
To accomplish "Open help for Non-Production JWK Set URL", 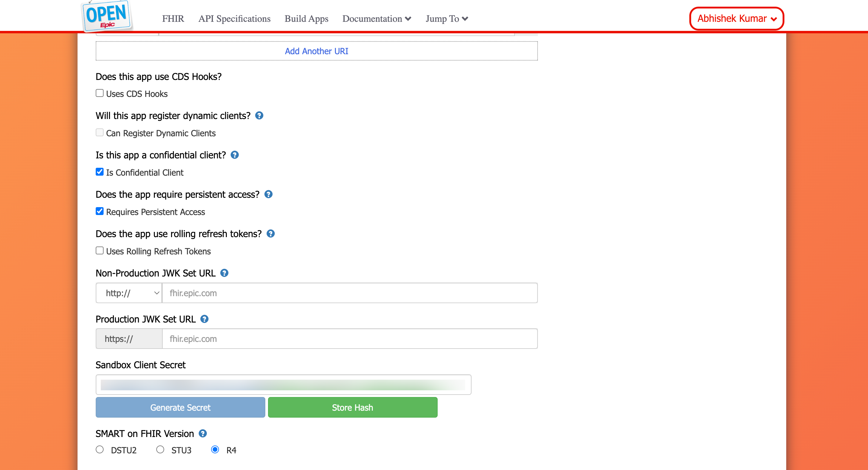I will click(x=224, y=273).
